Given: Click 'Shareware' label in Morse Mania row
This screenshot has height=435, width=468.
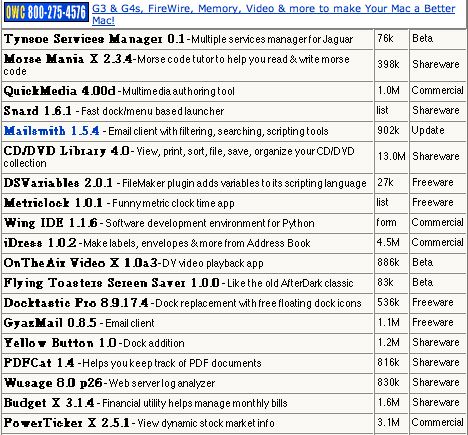Looking at the screenshot, I should pos(436,64).
